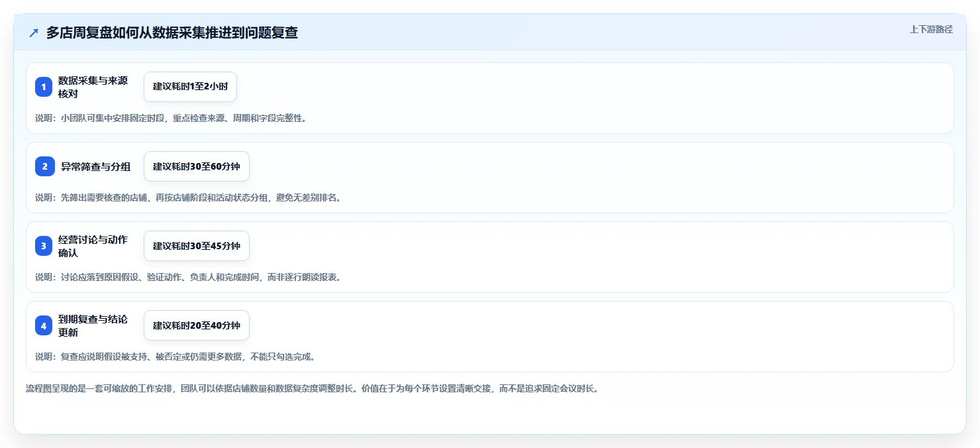
Task: Click the description starting 说明：先筛出需要核查的店铺
Action: pyautogui.click(x=188, y=197)
